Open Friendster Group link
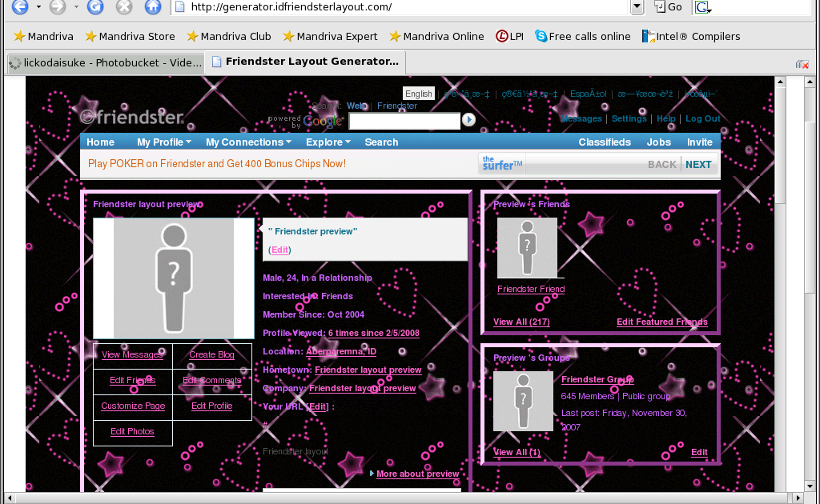This screenshot has width=820, height=504. pos(597,380)
